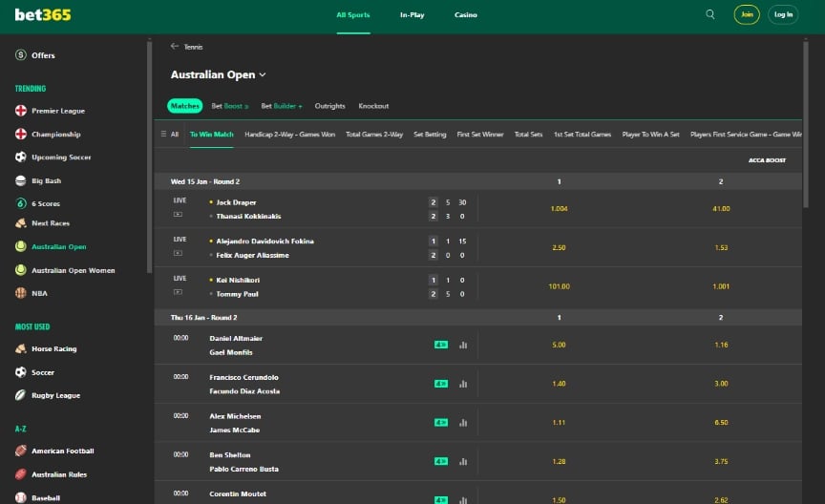Open the NBA basketball icon
Viewport: 825px width, 504px height.
click(20, 293)
